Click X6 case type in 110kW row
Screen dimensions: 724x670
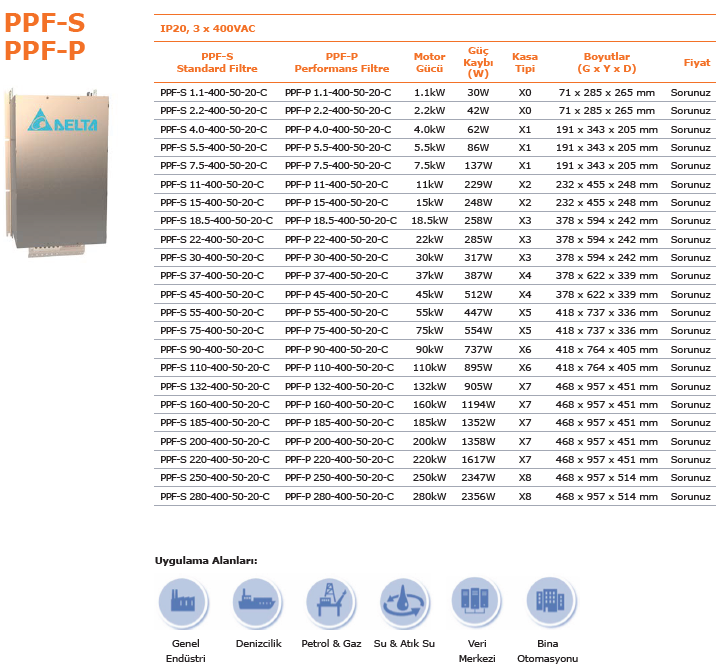pyautogui.click(x=525, y=367)
